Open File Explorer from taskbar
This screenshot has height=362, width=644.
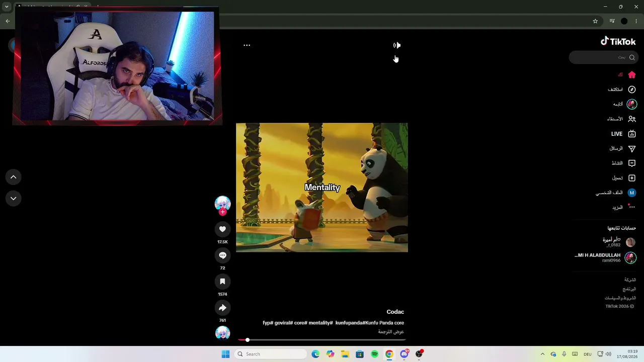pyautogui.click(x=345, y=354)
